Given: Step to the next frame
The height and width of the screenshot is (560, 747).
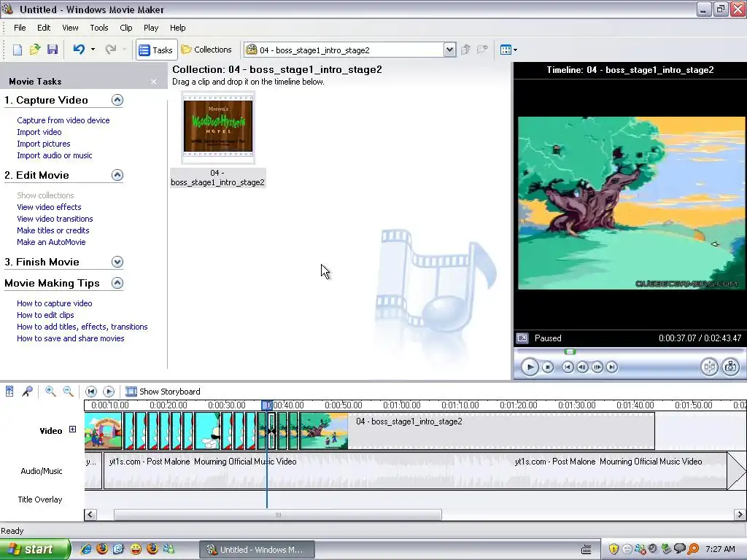Looking at the screenshot, I should click(x=597, y=367).
